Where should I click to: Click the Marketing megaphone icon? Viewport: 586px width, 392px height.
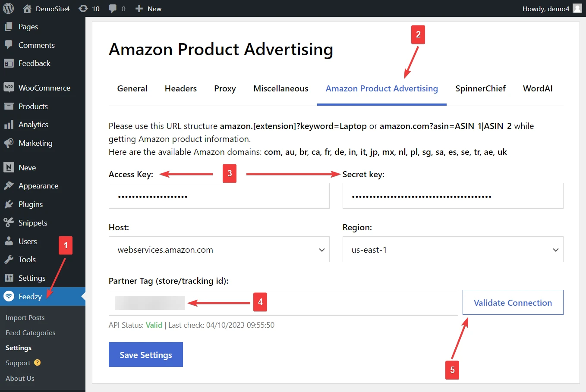[9, 143]
